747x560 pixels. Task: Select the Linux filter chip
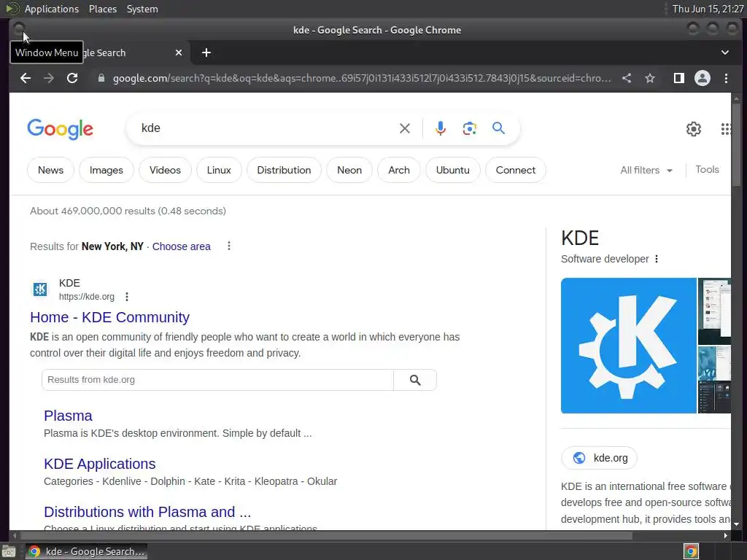tap(219, 170)
